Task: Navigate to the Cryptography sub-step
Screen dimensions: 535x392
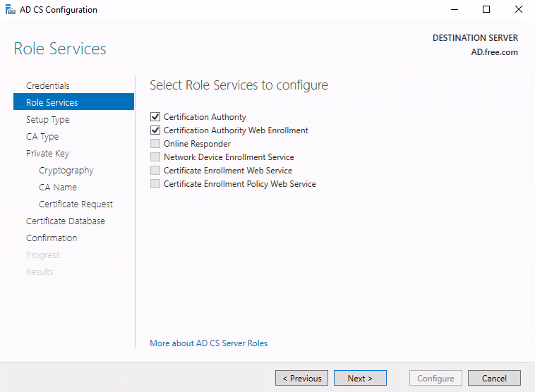Action: pos(66,171)
